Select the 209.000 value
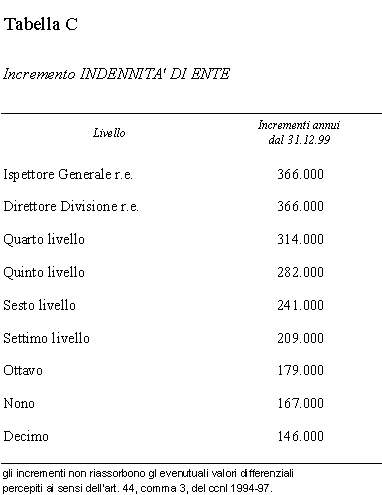 [x=300, y=338]
